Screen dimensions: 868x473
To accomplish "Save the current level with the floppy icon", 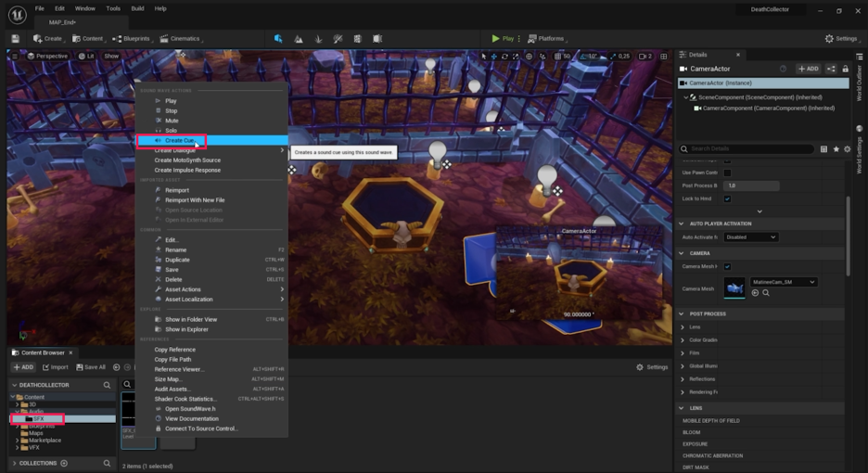I will click(x=16, y=38).
